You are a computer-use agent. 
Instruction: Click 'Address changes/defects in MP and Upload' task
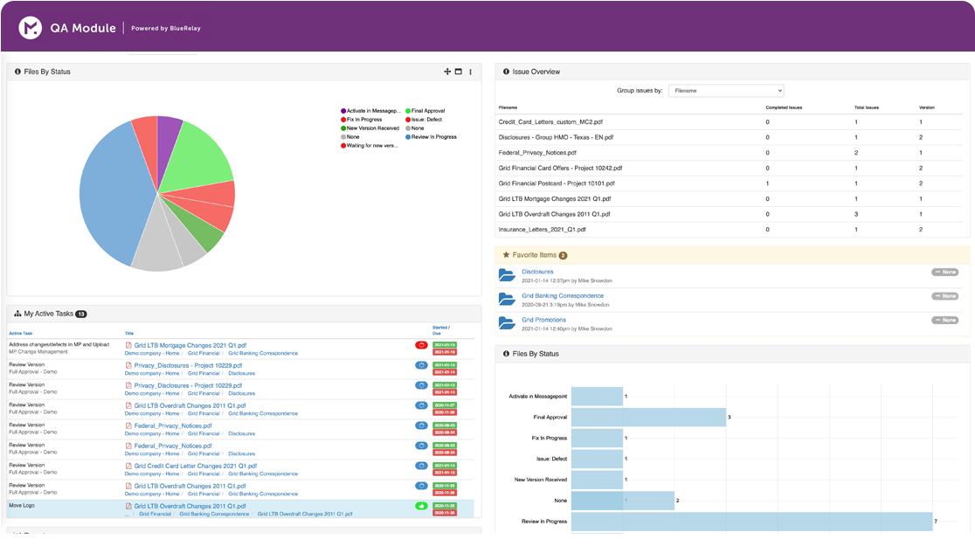coord(59,344)
